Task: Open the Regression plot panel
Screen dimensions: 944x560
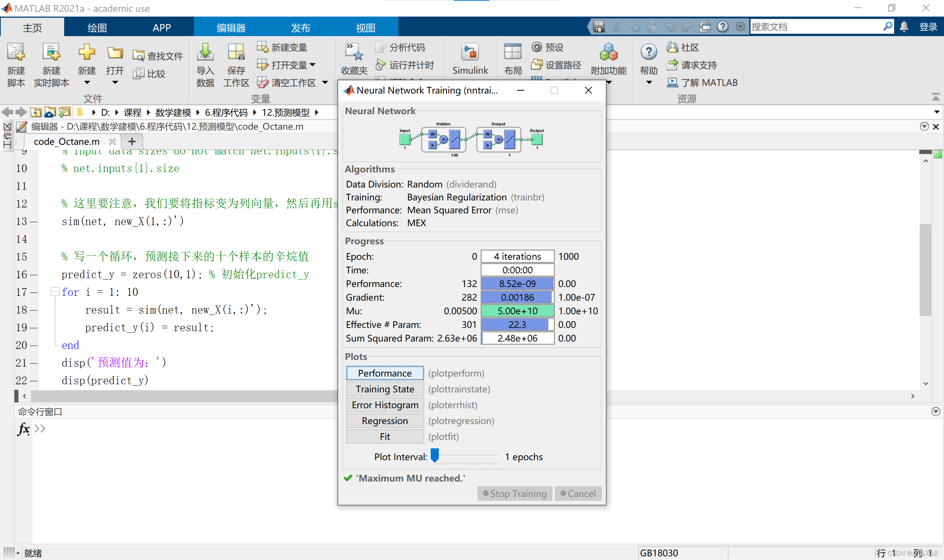Action: click(x=384, y=420)
